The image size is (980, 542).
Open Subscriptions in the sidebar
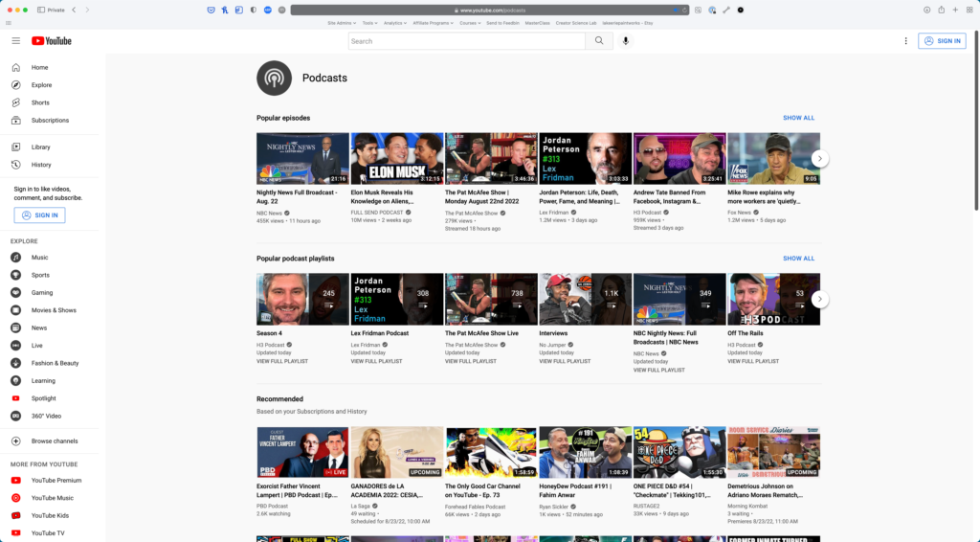click(50, 120)
